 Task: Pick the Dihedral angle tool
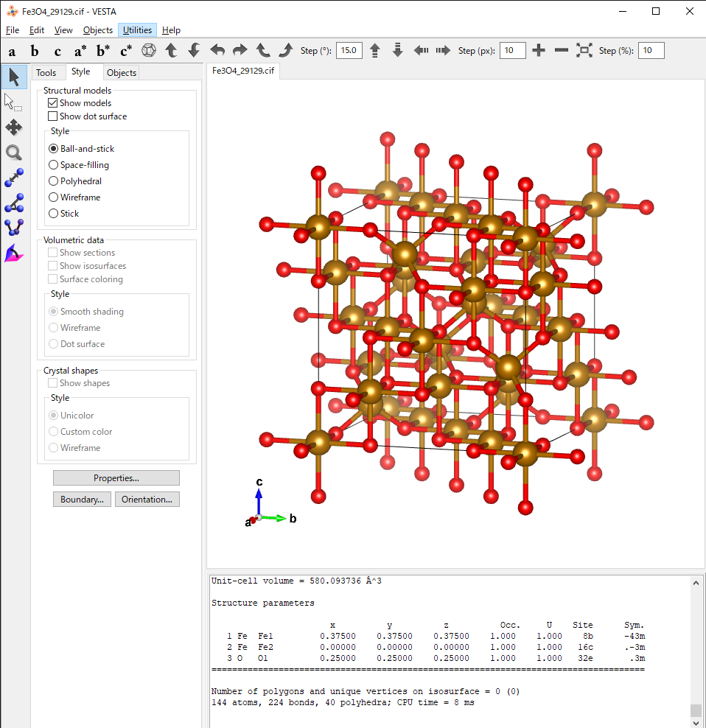14,228
